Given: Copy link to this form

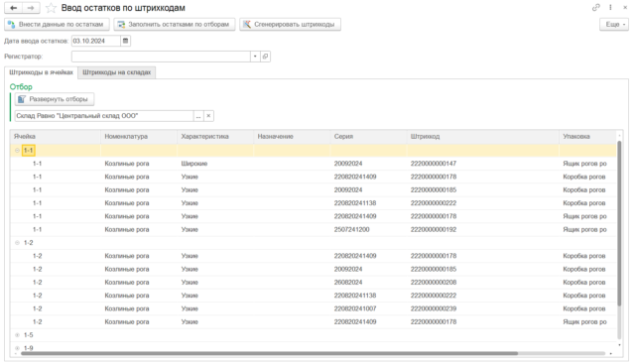Looking at the screenshot, I should 595,7.
